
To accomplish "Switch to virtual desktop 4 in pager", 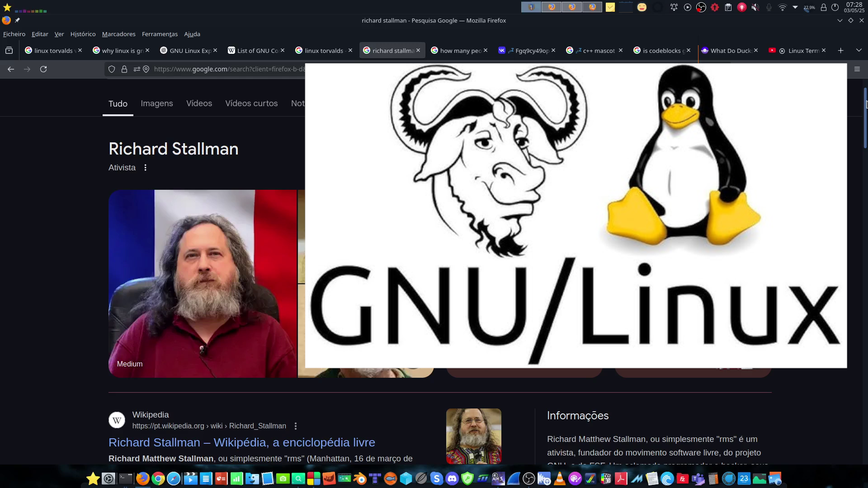I will 592,7.
